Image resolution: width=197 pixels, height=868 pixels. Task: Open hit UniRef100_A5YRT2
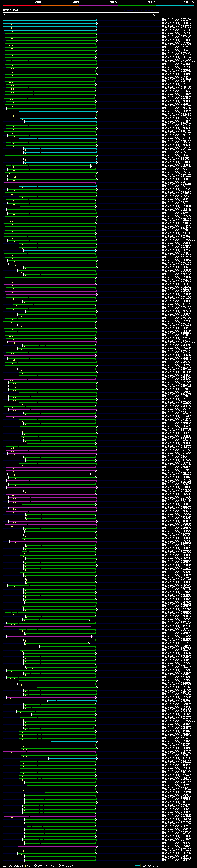coord(177,78)
